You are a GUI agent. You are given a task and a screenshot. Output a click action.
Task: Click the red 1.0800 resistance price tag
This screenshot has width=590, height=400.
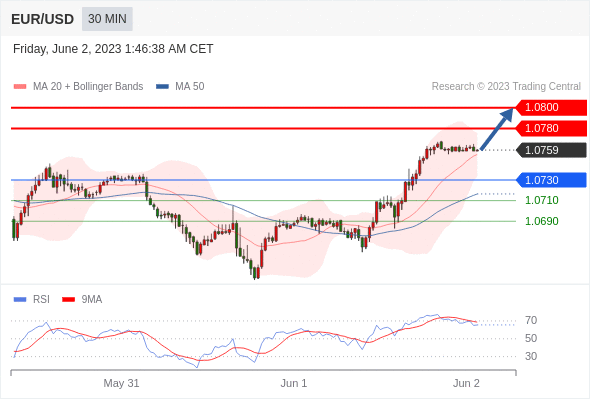(551, 108)
